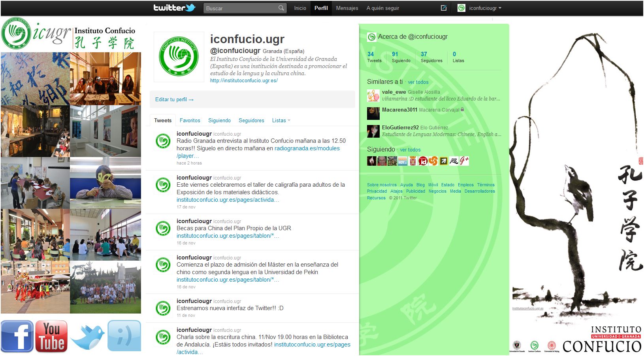Viewport: 644px width, 356px height.
Task: Click the masked people photo in left banner
Action: pos(105,79)
